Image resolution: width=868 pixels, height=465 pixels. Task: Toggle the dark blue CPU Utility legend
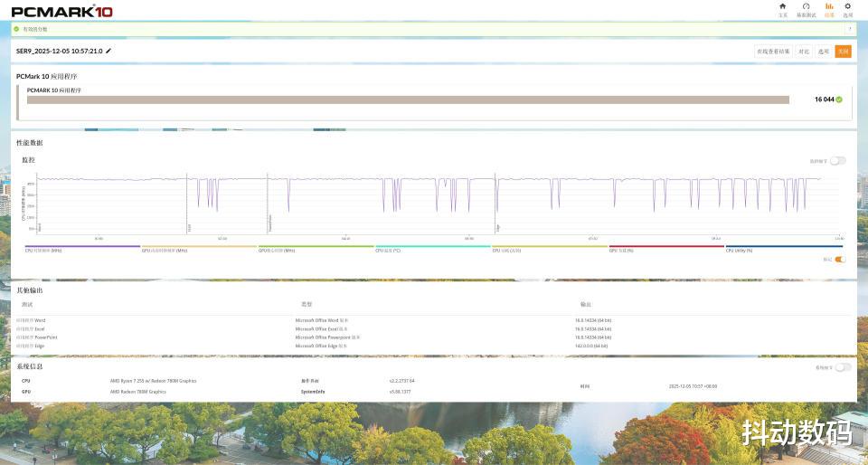[x=783, y=249]
